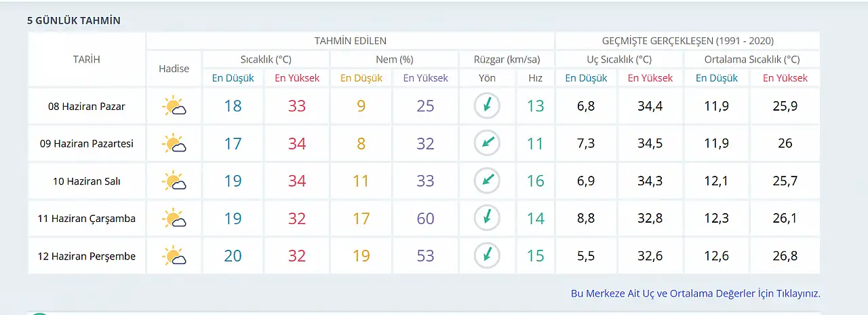Click the wind direction arrow for 11 Haziran Çarşamba
868x315 pixels.
pos(487,219)
